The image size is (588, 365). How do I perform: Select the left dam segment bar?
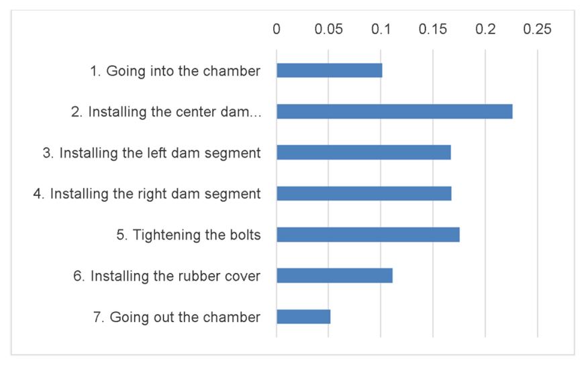pos(364,152)
